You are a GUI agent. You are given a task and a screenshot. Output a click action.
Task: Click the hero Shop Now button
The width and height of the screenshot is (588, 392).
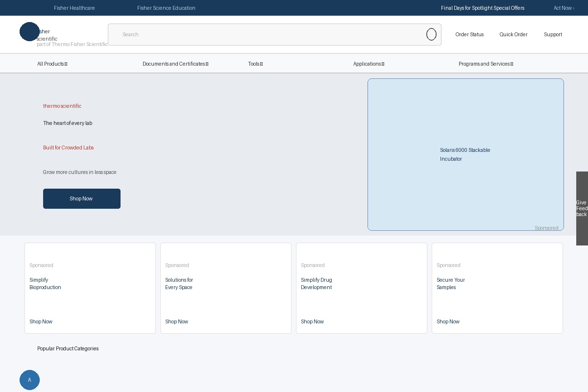pos(82,198)
